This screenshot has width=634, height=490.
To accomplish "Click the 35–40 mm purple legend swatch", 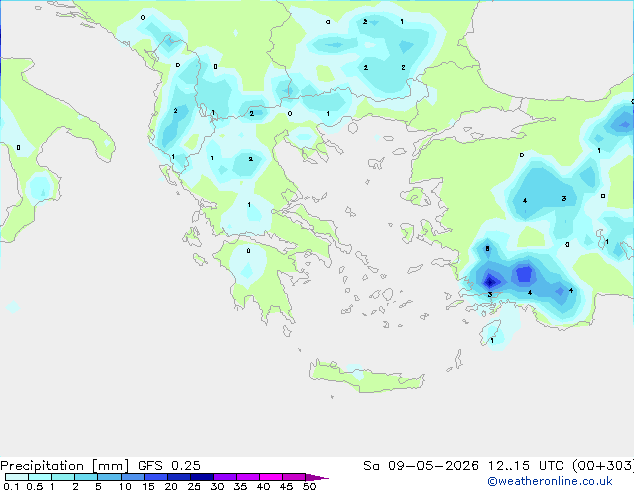I will click(248, 477).
